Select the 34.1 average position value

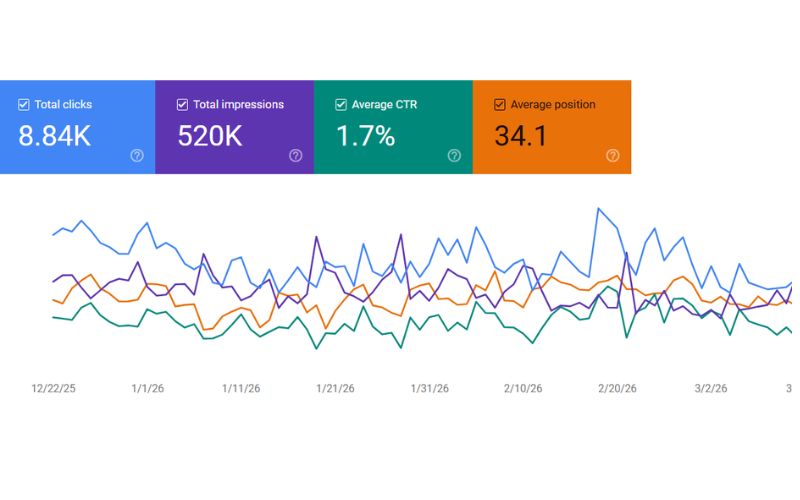click(521, 136)
